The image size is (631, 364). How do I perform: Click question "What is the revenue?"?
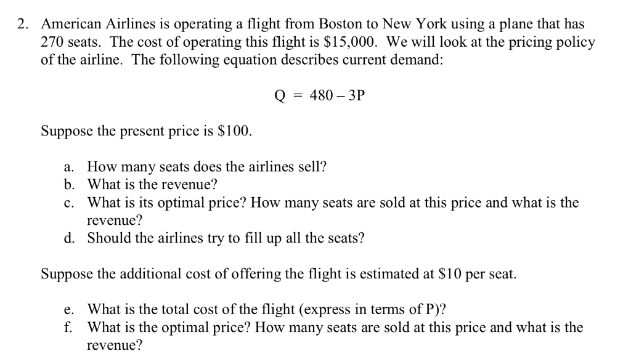153,185
